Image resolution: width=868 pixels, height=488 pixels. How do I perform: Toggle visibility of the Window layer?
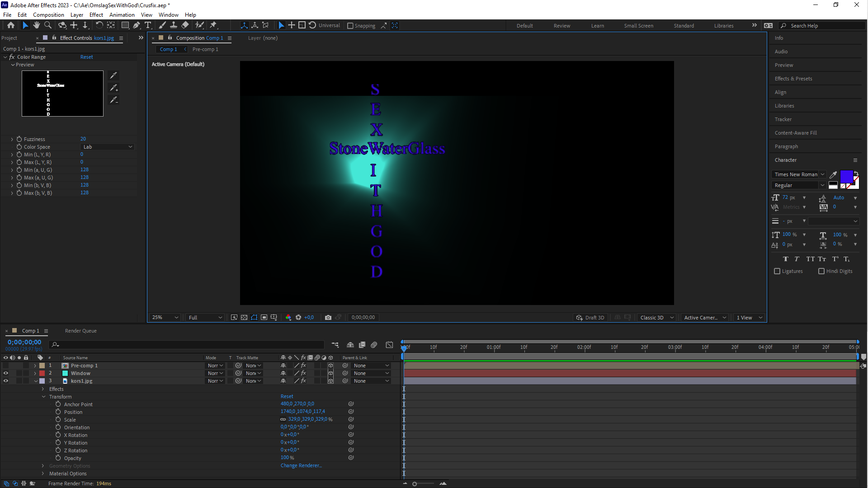coord(6,373)
